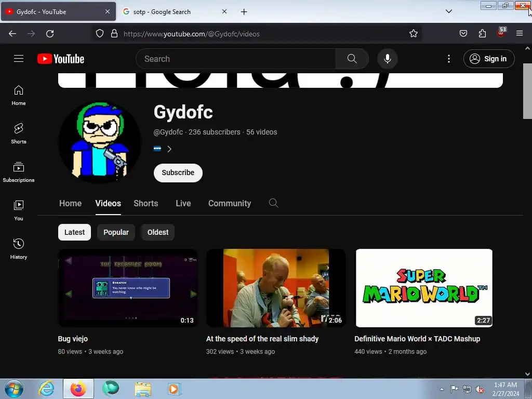The width and height of the screenshot is (532, 399).
Task: Open the Windows Start menu
Action: [14, 389]
